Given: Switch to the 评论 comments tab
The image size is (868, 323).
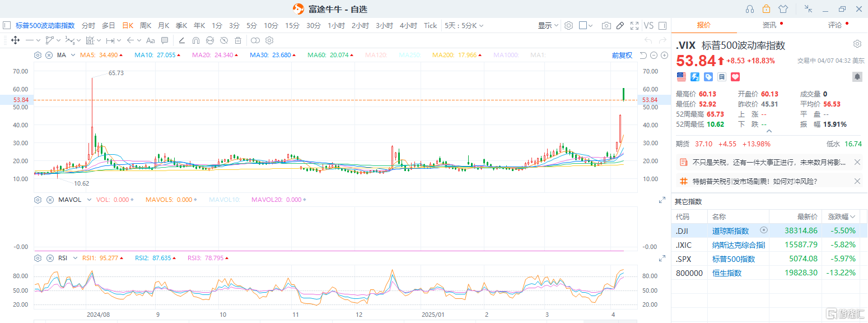Looking at the screenshot, I should click(x=835, y=25).
